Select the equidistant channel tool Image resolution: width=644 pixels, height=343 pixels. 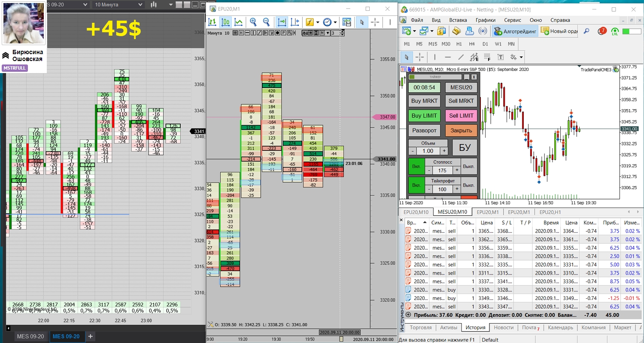[474, 57]
